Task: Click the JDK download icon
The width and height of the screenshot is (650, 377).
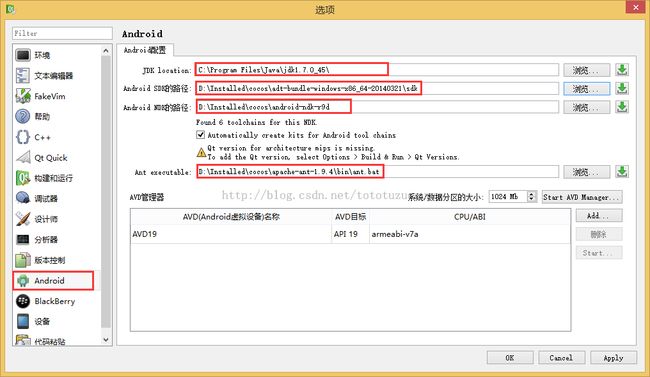Action: [x=622, y=70]
